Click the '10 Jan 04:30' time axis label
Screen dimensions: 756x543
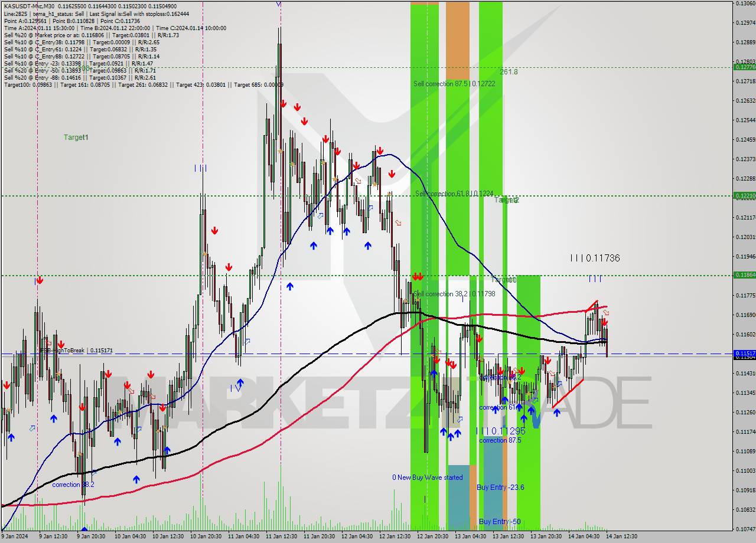129,537
